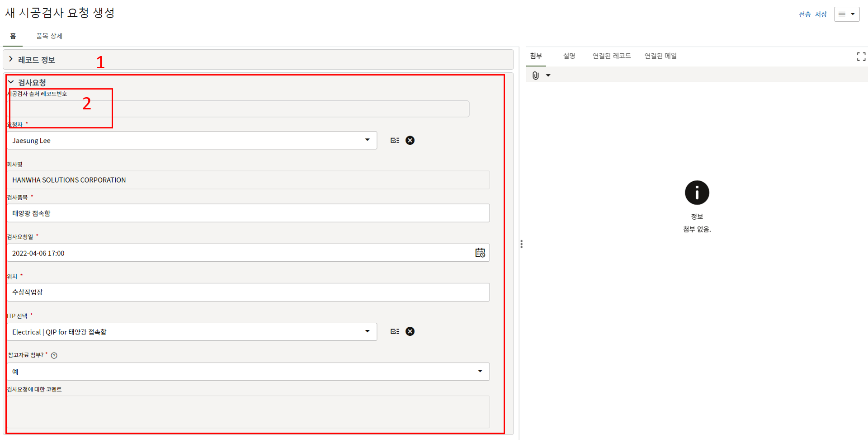Switch to the 연결된 레코드 tab
The image size is (868, 443).
[611, 56]
